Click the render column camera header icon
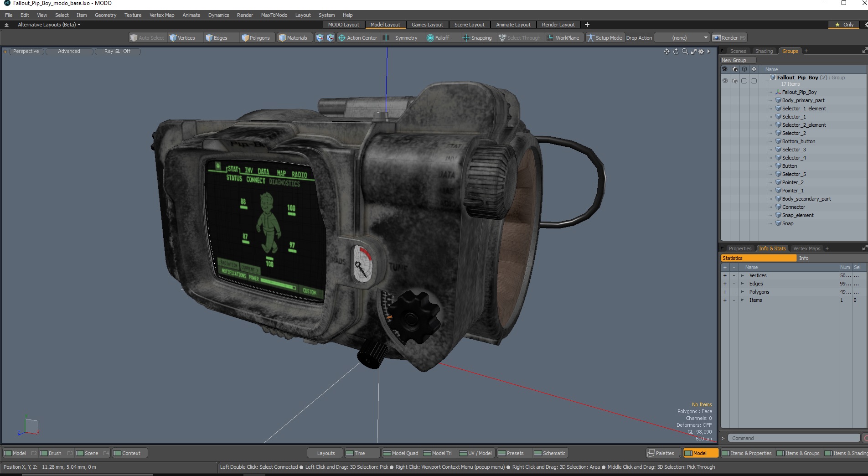Image resolution: width=868 pixels, height=476 pixels. 734,69
